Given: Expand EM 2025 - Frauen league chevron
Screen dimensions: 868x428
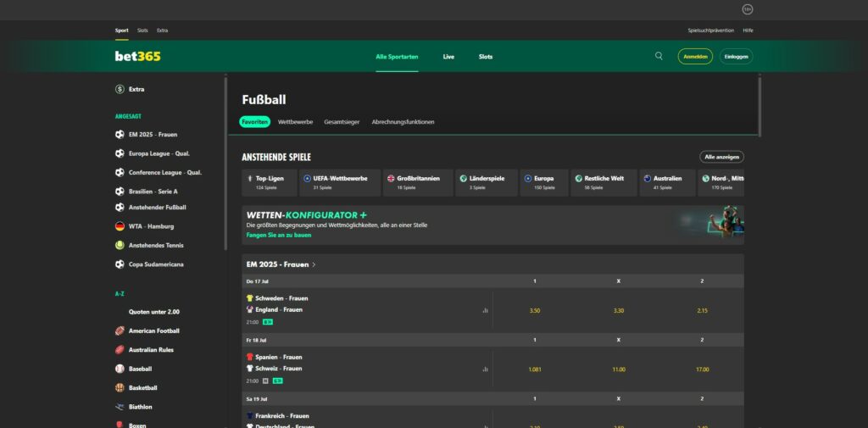Looking at the screenshot, I should 314,264.
